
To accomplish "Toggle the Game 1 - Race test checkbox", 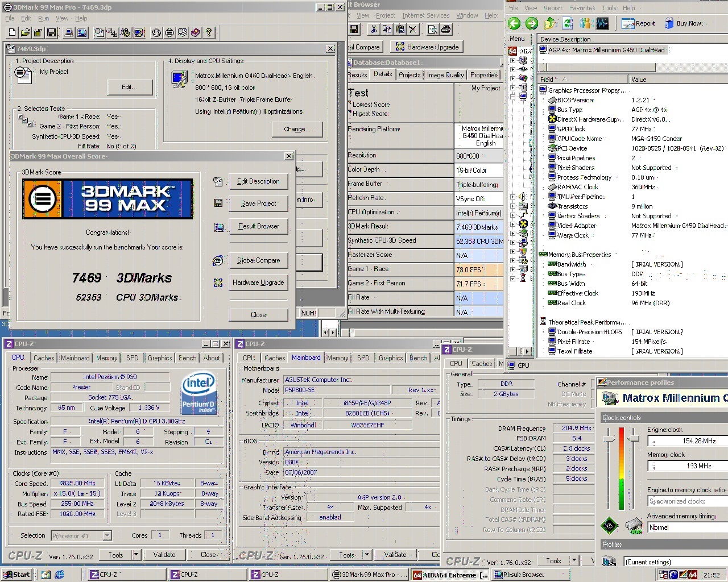I will click(x=20, y=117).
